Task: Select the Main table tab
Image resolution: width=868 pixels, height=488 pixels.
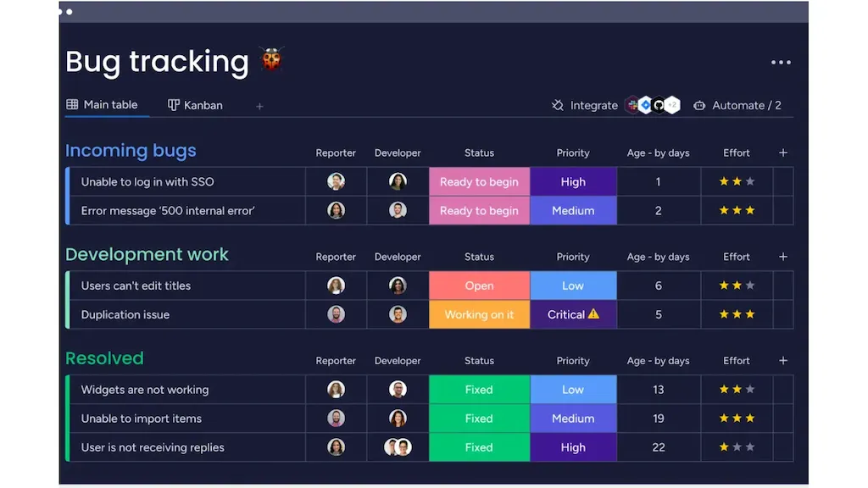Action: 103,104
